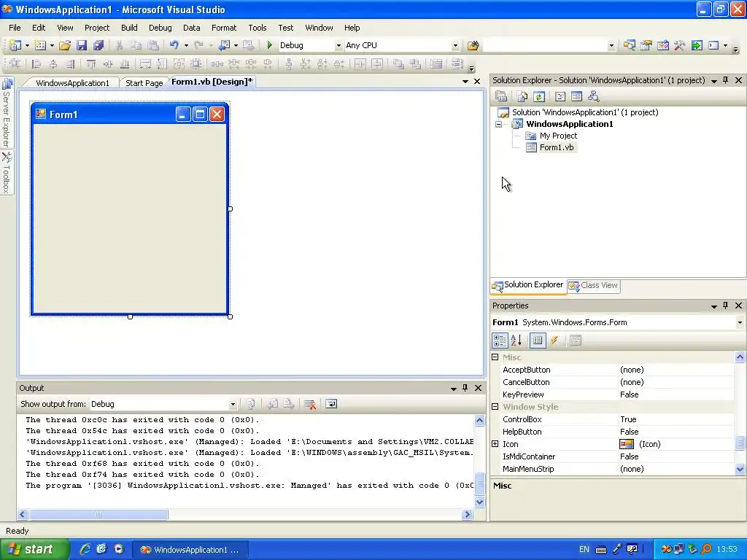
Task: Collapse the Misc property category
Action: coord(495,357)
